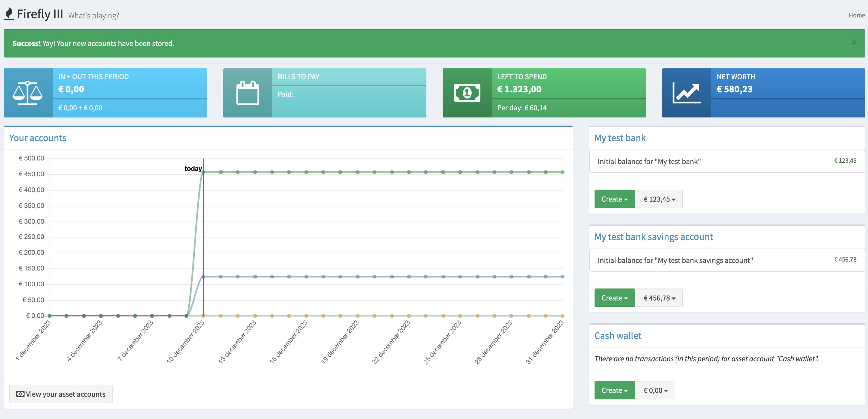Screen dimensions: 868x419
Task: Click the Home breadcrumb link
Action: 856,15
